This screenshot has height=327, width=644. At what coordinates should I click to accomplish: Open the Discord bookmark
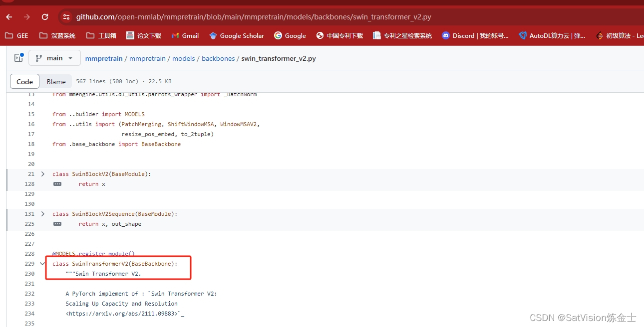coord(475,35)
